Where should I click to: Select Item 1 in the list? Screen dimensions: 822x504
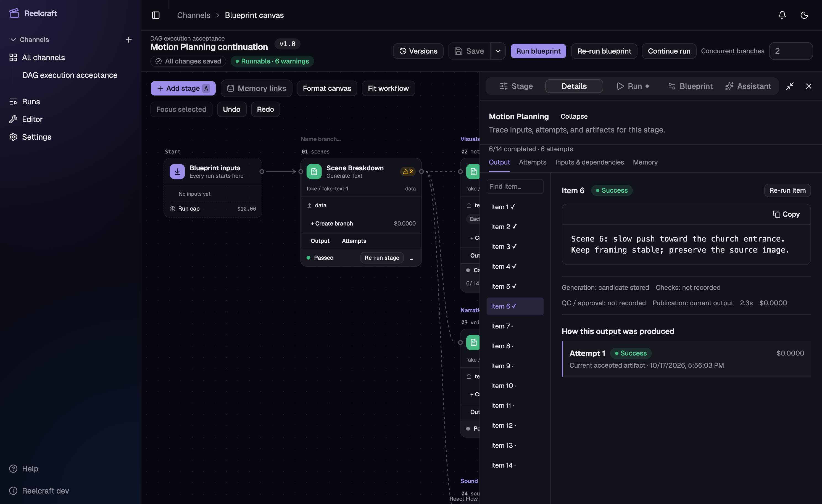[x=515, y=207]
